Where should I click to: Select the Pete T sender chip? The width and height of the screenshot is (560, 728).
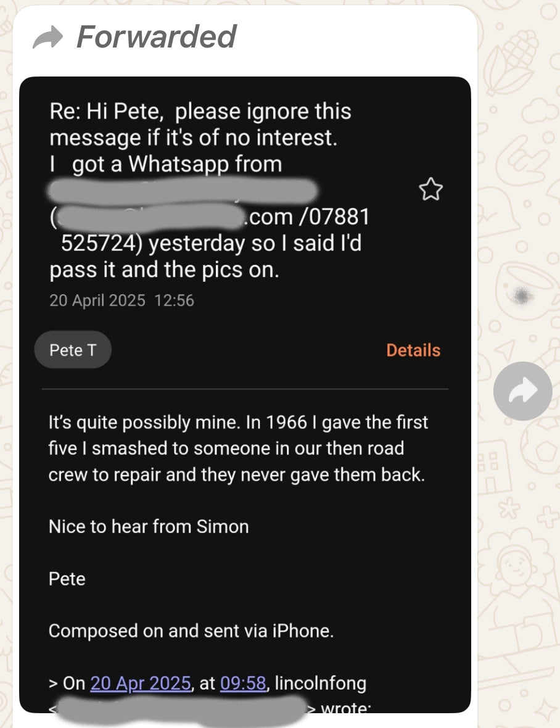pos(73,350)
